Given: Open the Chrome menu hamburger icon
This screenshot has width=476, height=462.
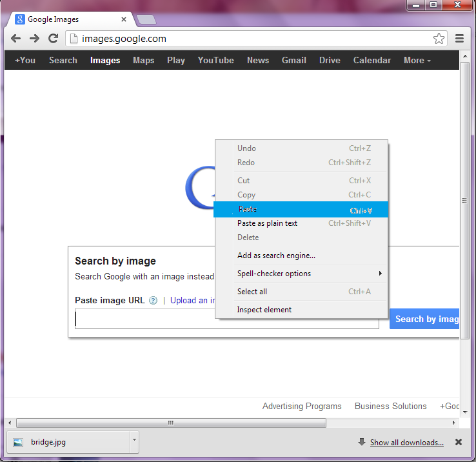Looking at the screenshot, I should 459,39.
